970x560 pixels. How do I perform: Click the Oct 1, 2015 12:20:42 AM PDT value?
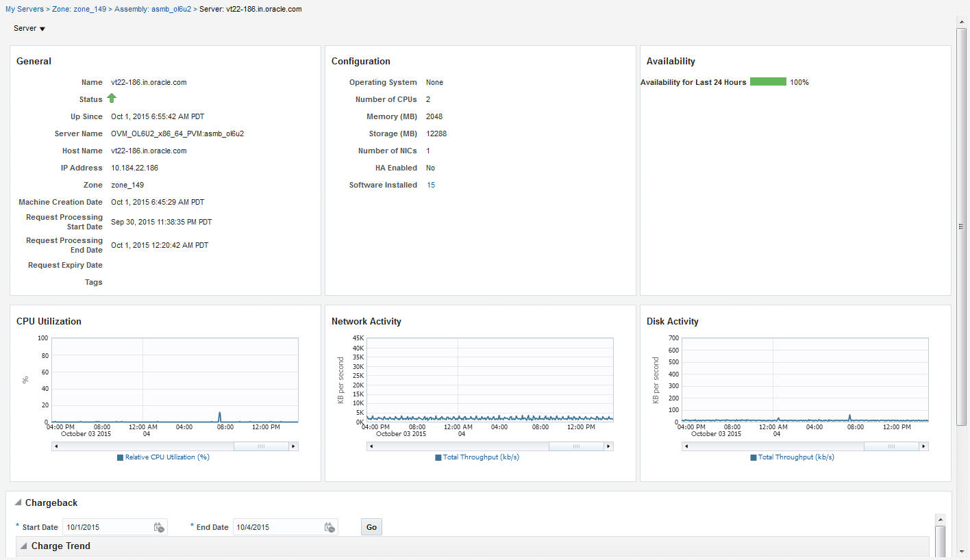coord(160,245)
